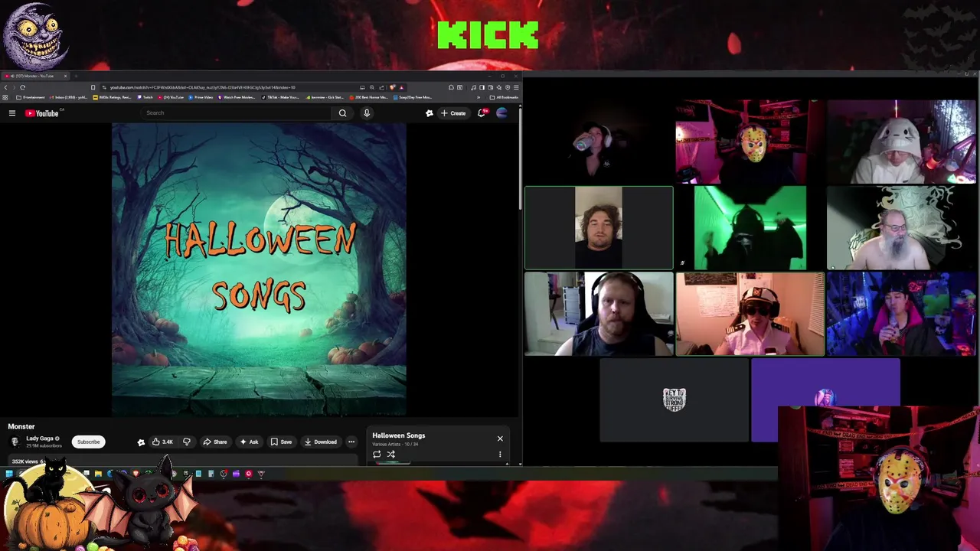Start voice search with the microphone icon
The width and height of the screenshot is (980, 551).
coord(367,113)
